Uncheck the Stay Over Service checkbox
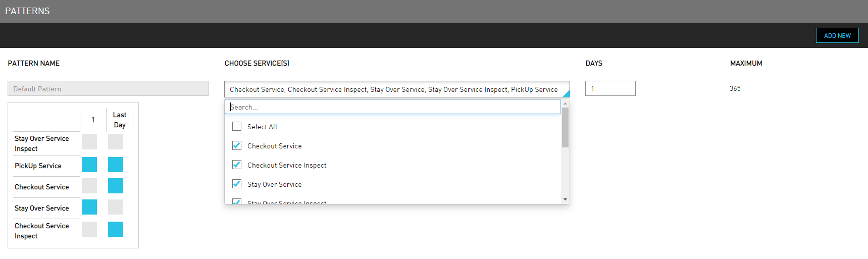 pos(237,184)
